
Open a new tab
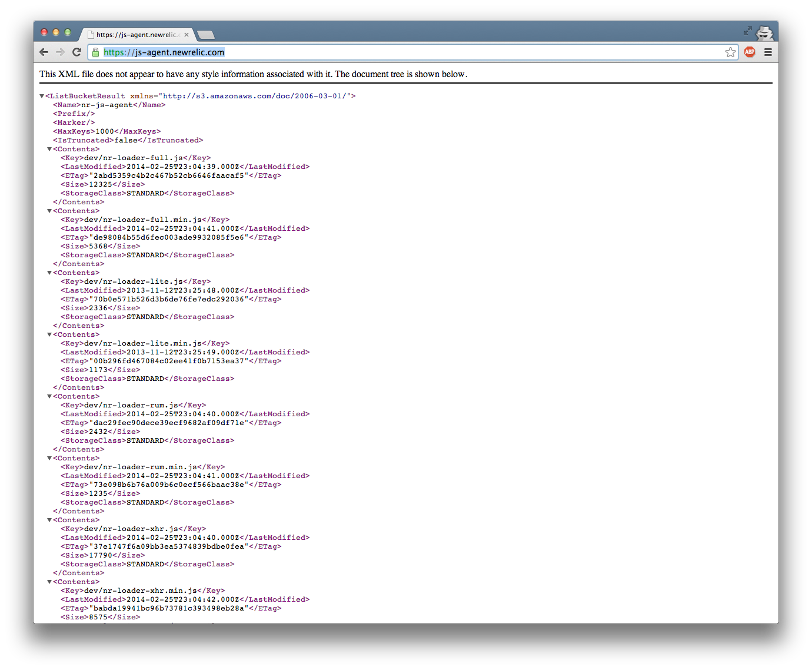click(x=205, y=35)
